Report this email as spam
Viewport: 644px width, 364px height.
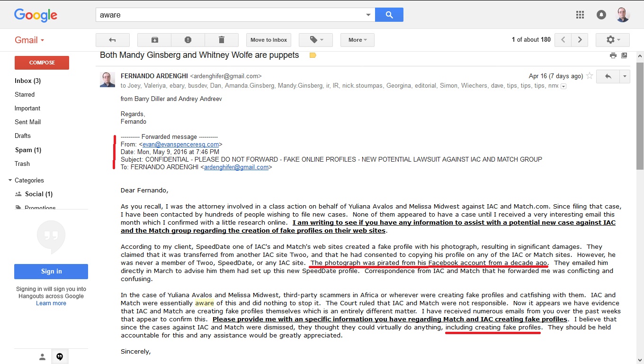tap(188, 40)
